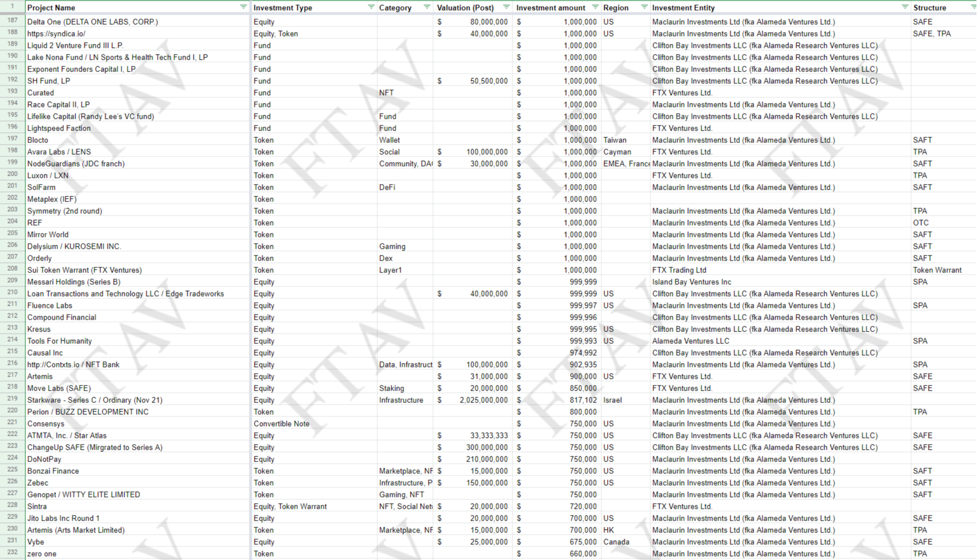
Task: Click the http://Contxts.io / NFT Bank cell
Action: pyautogui.click(x=73, y=365)
